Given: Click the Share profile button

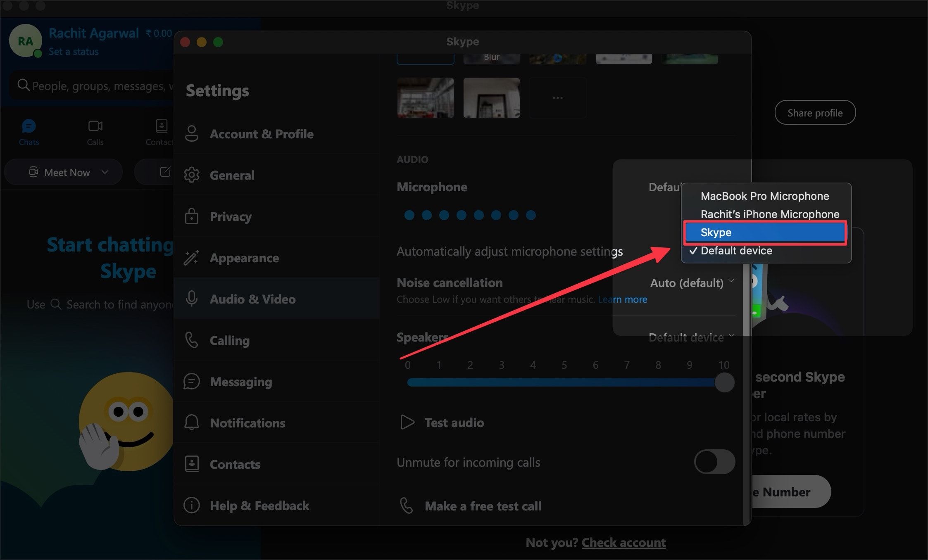Looking at the screenshot, I should click(815, 112).
